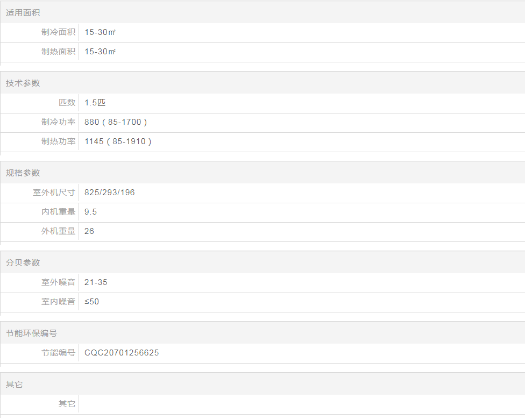Click the 规格参数 section header
This screenshot has width=525, height=420.
click(23, 173)
